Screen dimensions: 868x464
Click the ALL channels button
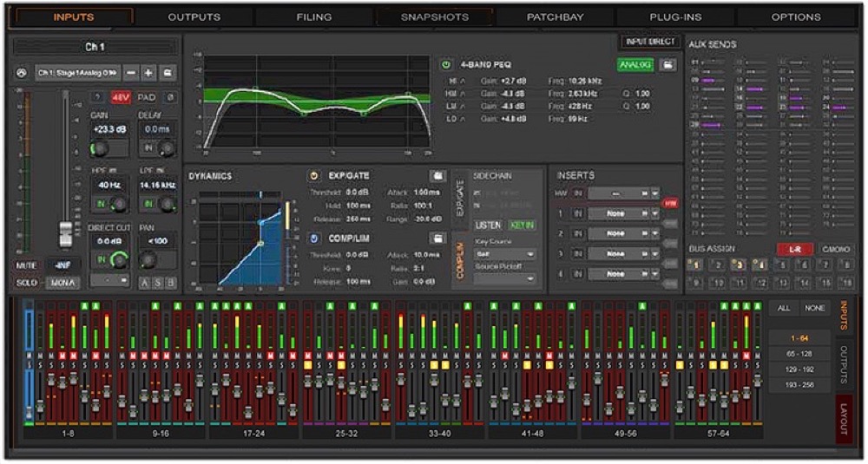pyautogui.click(x=783, y=308)
